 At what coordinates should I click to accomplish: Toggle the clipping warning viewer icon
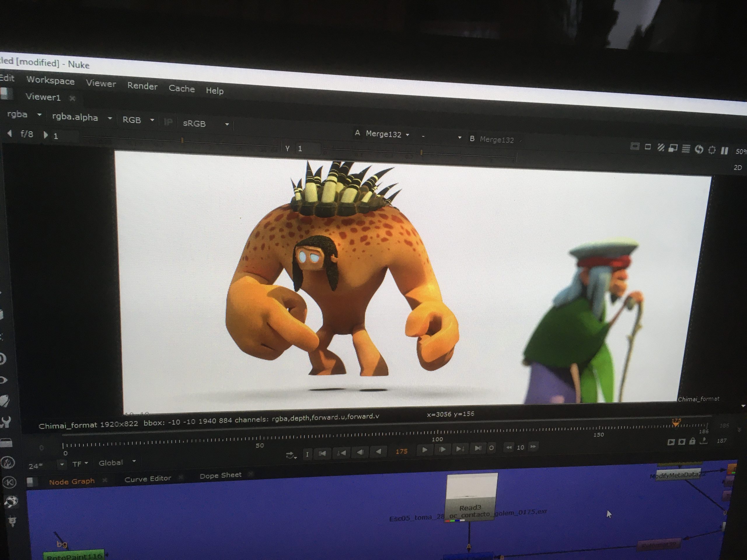(x=635, y=146)
